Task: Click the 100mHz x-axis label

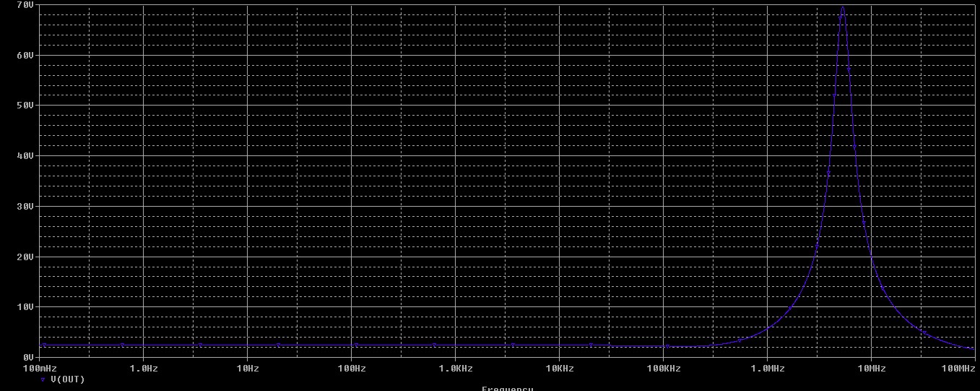Action: pos(40,369)
